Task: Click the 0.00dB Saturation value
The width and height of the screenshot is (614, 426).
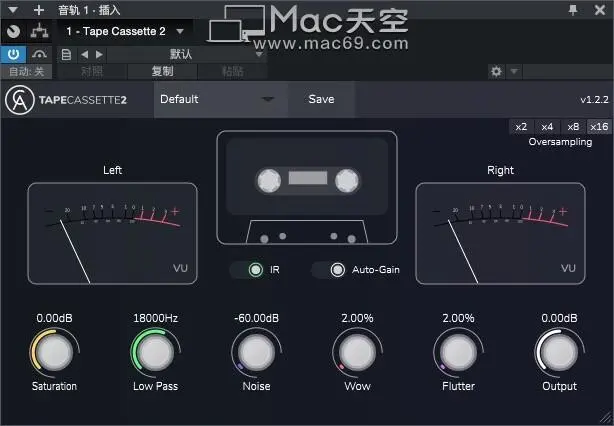Action: click(x=54, y=318)
